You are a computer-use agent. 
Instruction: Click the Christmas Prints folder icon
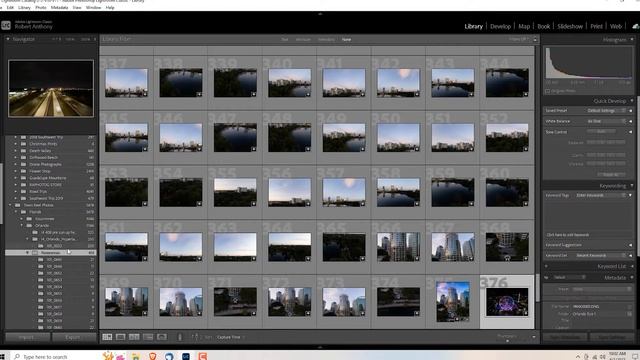24,144
